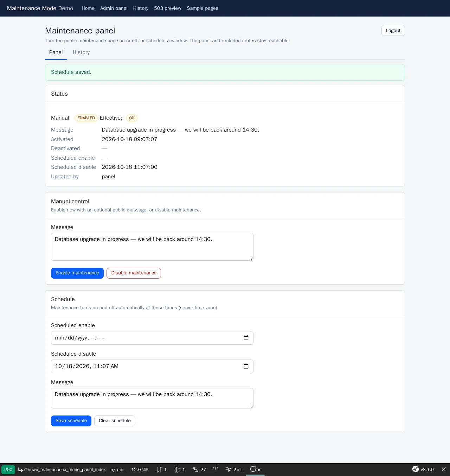Open History in the top navigation bar
Image resolution: width=450 pixels, height=476 pixels.
141,8
